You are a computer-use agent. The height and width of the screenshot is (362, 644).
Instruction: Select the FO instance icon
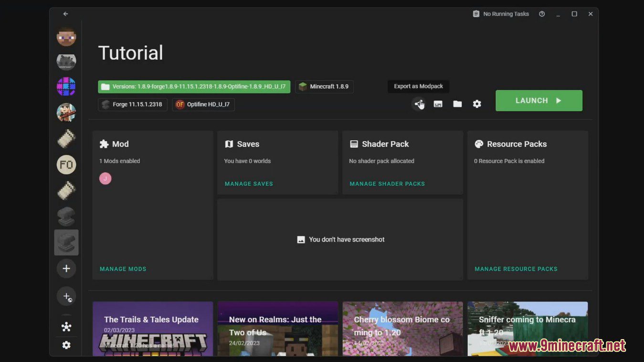(x=66, y=165)
